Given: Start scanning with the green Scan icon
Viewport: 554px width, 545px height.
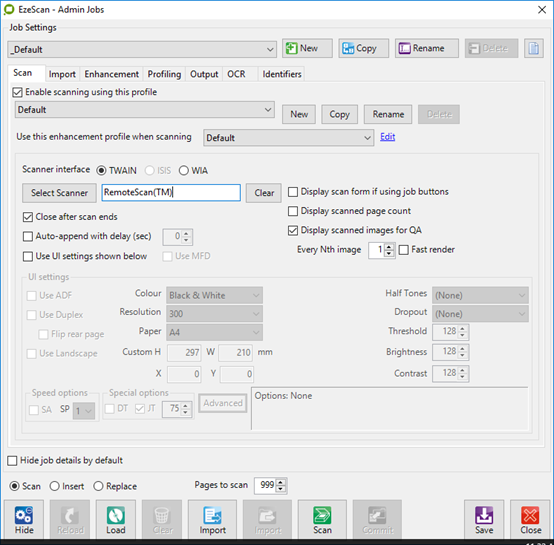Looking at the screenshot, I should pyautogui.click(x=322, y=519).
